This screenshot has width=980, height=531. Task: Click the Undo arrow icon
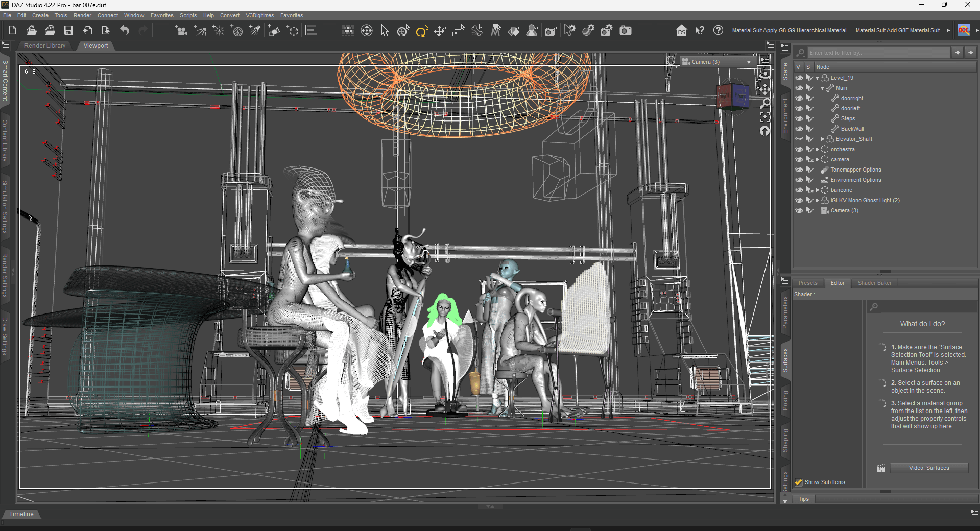pyautogui.click(x=124, y=31)
